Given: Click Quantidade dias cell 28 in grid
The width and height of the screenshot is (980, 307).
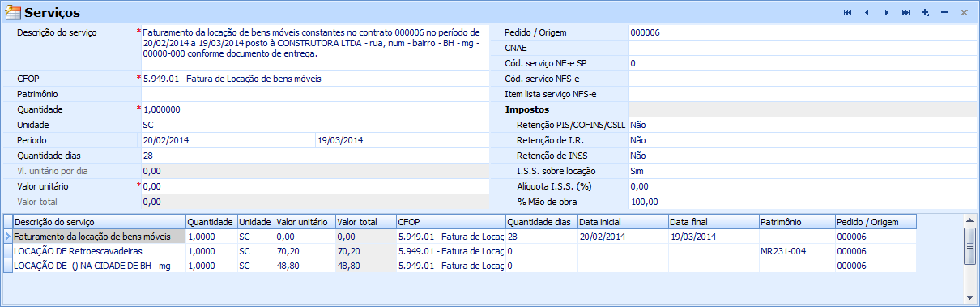Looking at the screenshot, I should (541, 237).
